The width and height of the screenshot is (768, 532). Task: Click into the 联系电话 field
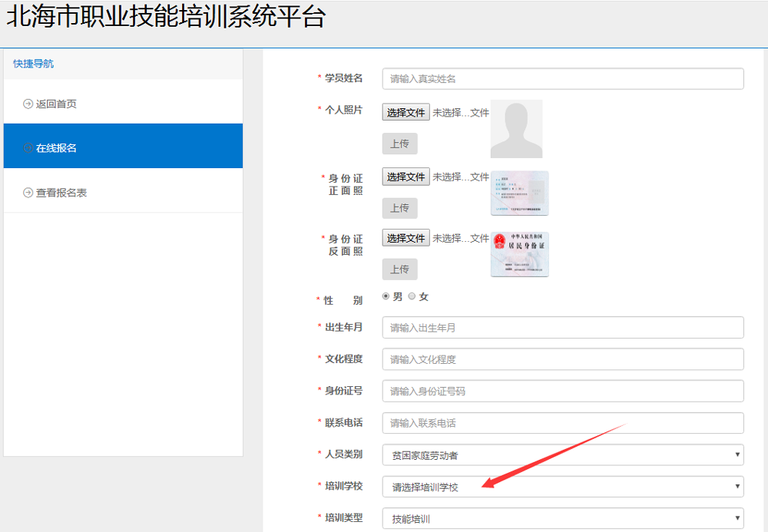point(563,423)
